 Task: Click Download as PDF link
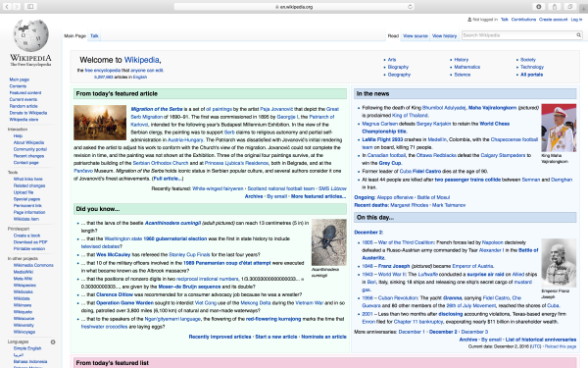(x=30, y=242)
